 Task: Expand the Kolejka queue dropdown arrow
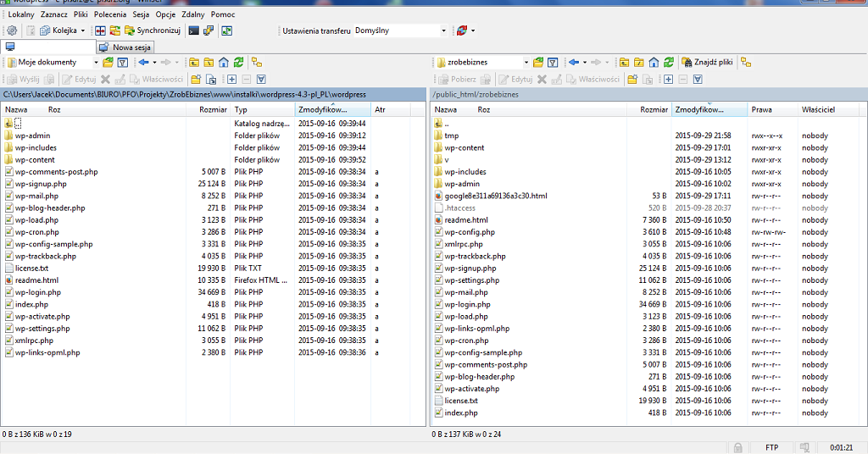point(83,30)
